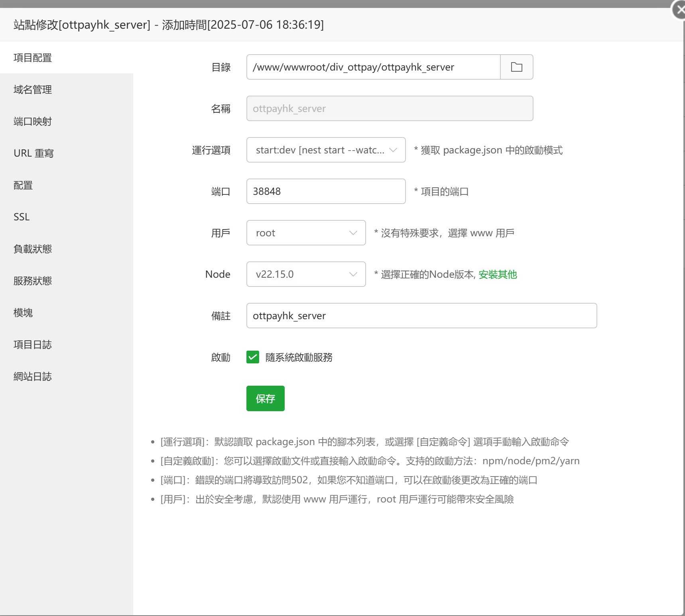Open the 配置 tab

coord(67,185)
